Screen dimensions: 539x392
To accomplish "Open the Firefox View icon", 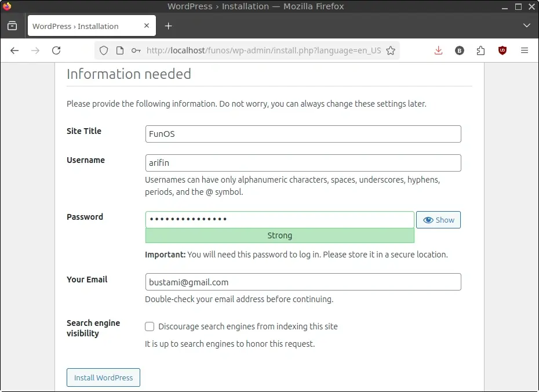I will click(x=12, y=26).
